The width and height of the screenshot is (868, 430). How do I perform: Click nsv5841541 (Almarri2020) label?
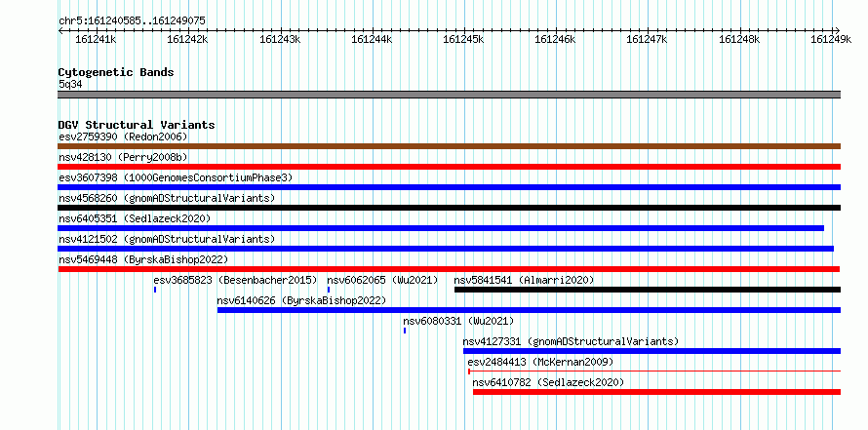[x=524, y=280]
